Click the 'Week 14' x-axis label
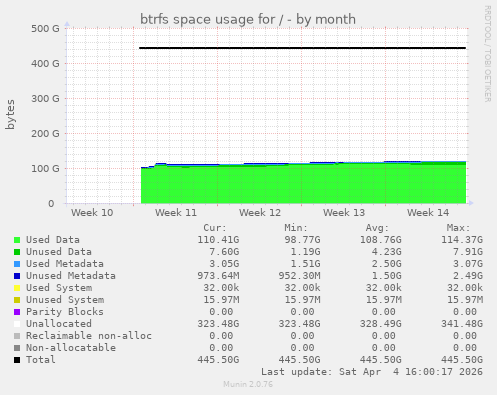The image size is (497, 395). 428,212
